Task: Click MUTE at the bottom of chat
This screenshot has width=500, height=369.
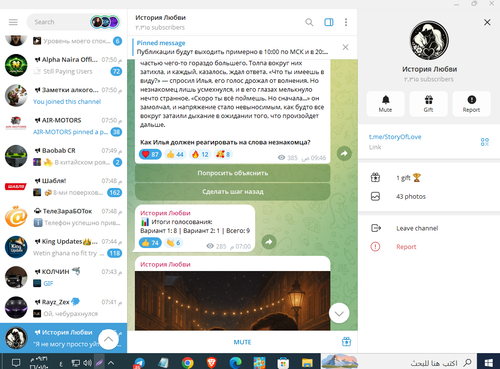Action: pyautogui.click(x=242, y=342)
